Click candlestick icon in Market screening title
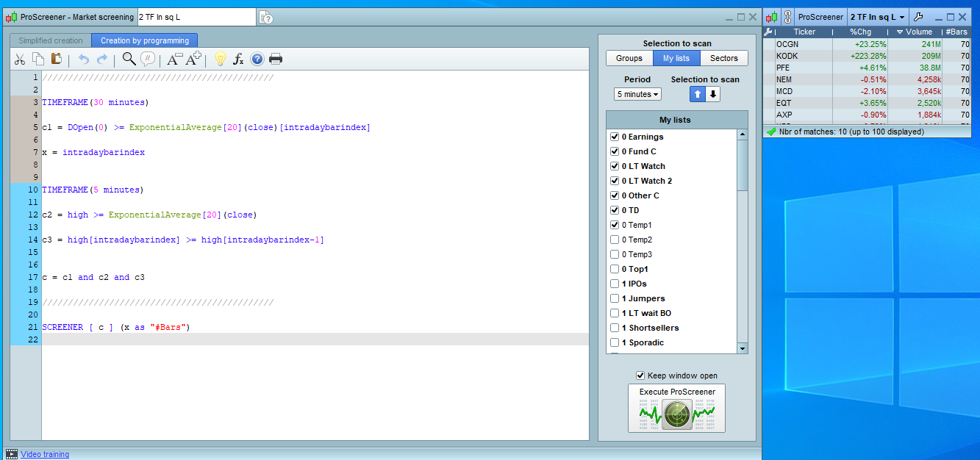This screenshot has width=980, height=460. tap(11, 17)
